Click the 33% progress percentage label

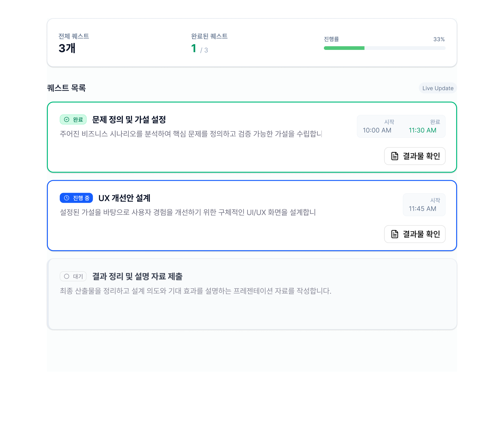[439, 39]
